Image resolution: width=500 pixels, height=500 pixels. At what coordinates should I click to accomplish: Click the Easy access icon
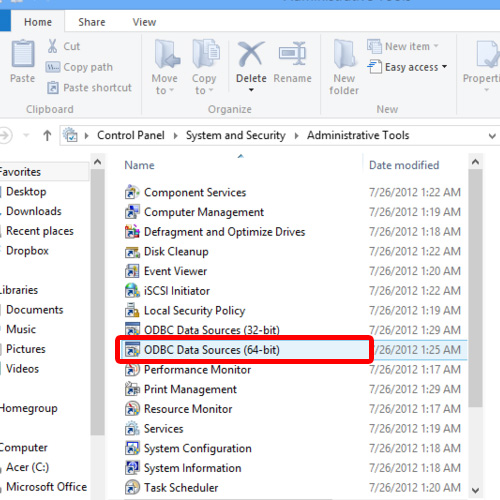click(x=374, y=67)
